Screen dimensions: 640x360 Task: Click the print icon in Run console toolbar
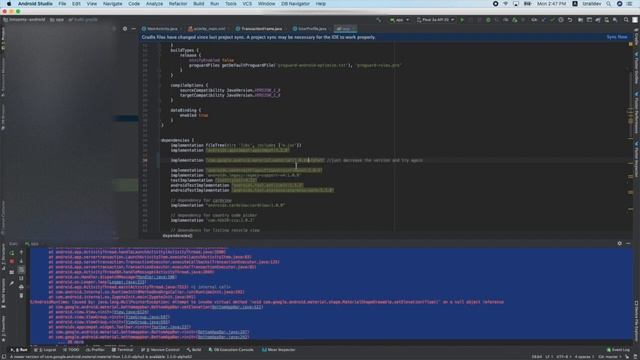pyautogui.click(x=21, y=287)
